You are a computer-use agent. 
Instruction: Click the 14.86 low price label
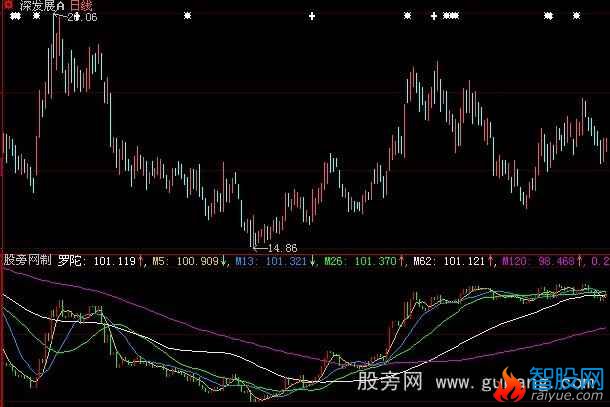tap(283, 248)
